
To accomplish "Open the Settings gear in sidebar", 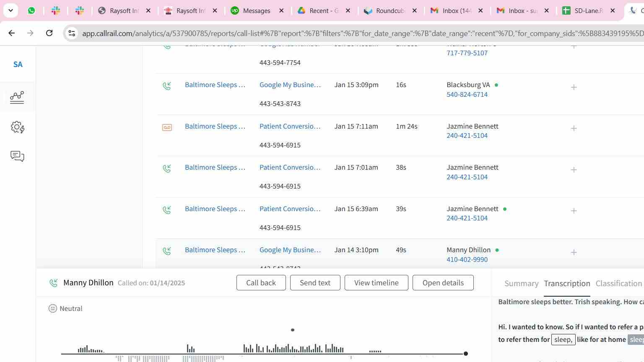I will (17, 127).
